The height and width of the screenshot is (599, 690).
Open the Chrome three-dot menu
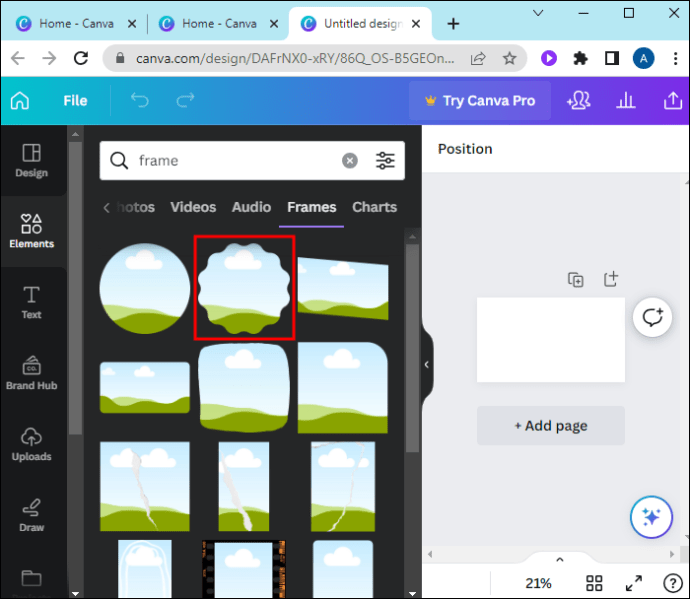coord(675,58)
